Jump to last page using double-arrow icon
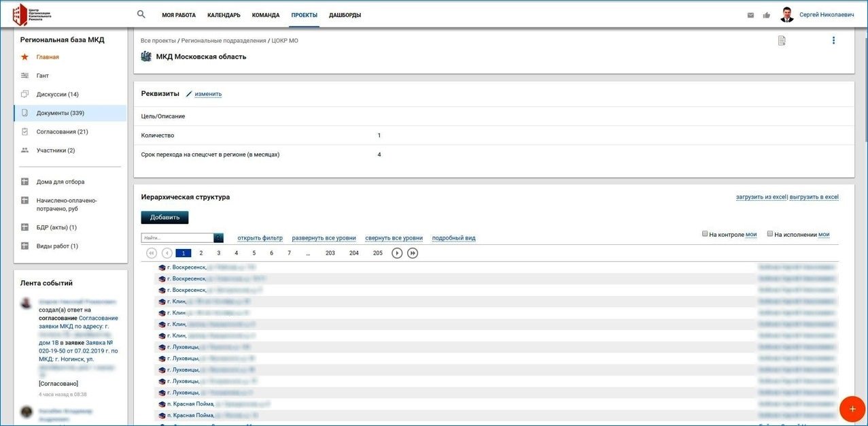Image resolution: width=868 pixels, height=426 pixels. (413, 253)
